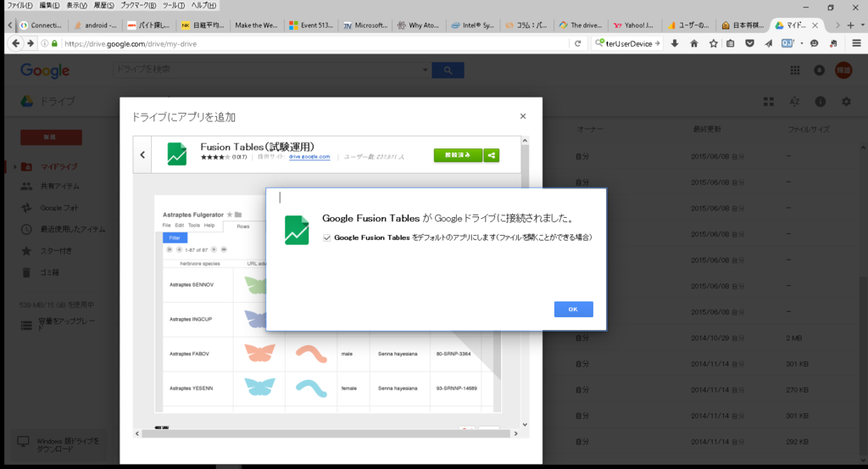This screenshot has height=469, width=868.
Task: Click Windows 版ドライブをダウンロード link
Action: [x=67, y=445]
